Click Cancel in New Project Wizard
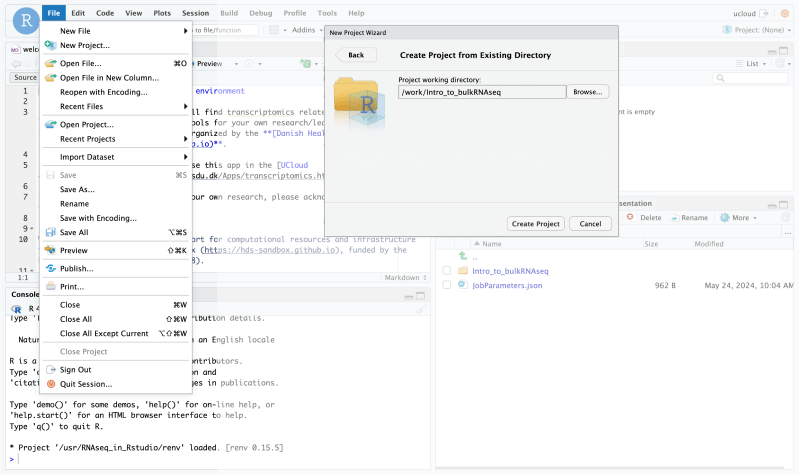This screenshot has height=475, width=799. coord(590,224)
